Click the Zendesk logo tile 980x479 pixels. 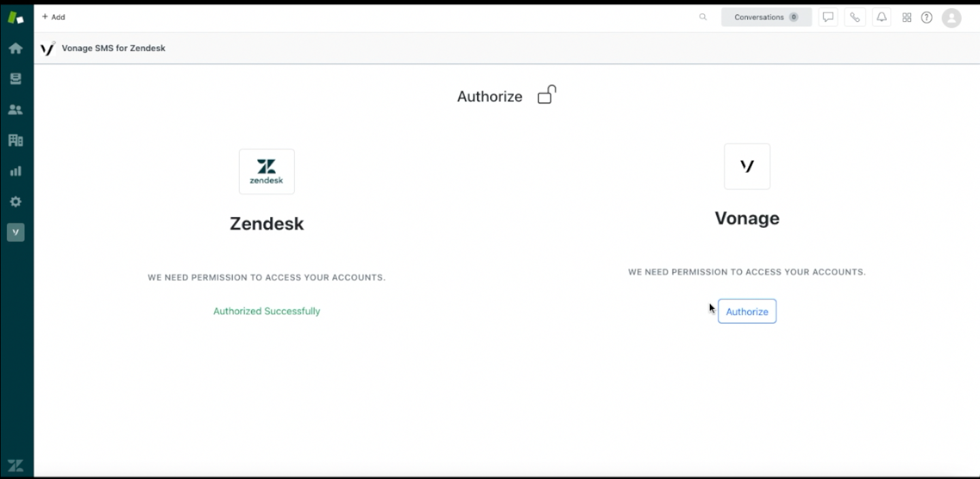267,171
